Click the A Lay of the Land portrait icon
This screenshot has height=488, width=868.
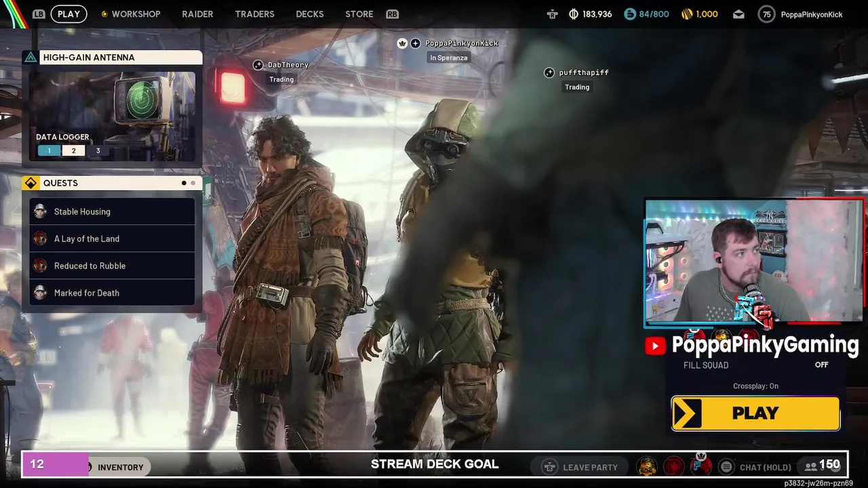tap(40, 239)
